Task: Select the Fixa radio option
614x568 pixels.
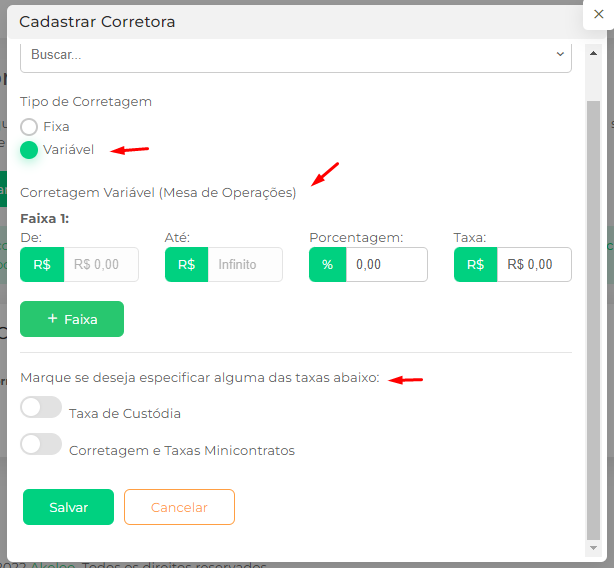Action: pyautogui.click(x=29, y=127)
